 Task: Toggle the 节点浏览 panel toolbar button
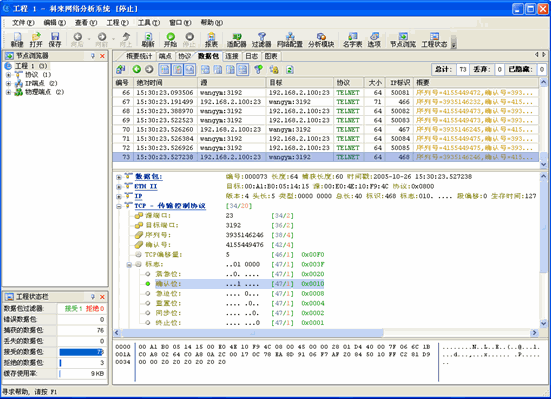tap(403, 40)
